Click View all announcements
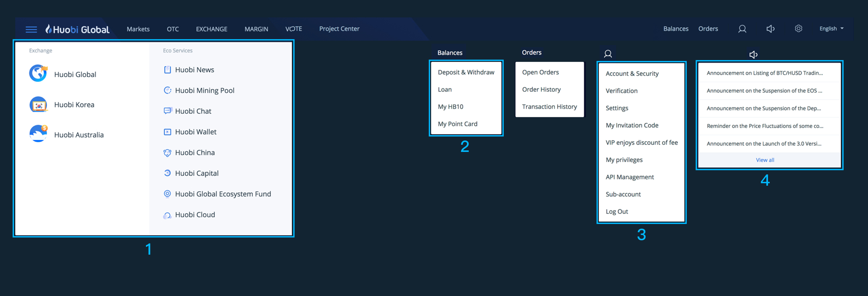Screen dimensions: 868x296 [x=765, y=160]
